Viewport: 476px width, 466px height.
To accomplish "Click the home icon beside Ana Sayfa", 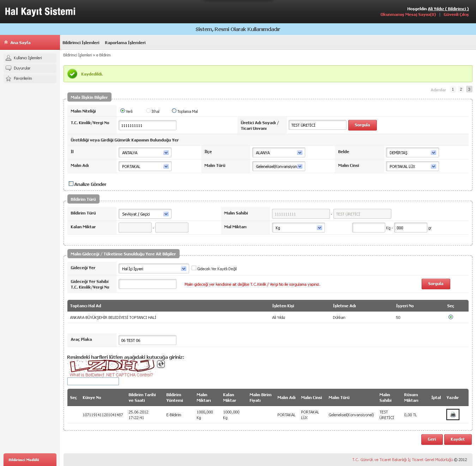I will point(6,42).
